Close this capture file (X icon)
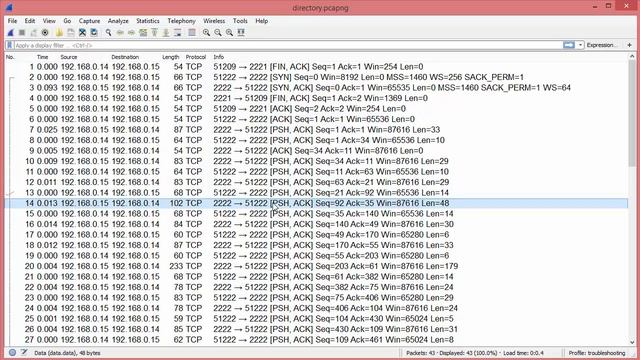This screenshot has height=360, width=640. pos(82,33)
